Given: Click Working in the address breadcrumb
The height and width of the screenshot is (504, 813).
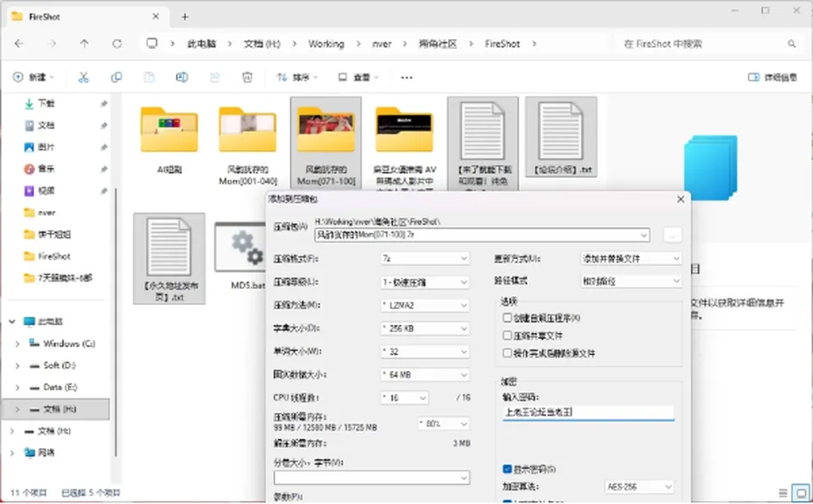Looking at the screenshot, I should pos(326,44).
